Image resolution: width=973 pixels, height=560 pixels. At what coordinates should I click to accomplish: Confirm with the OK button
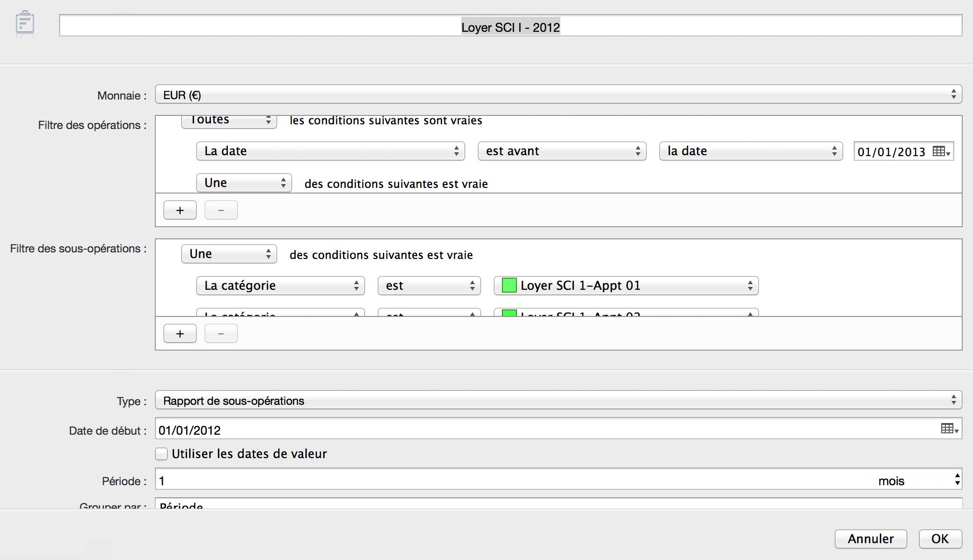[940, 539]
